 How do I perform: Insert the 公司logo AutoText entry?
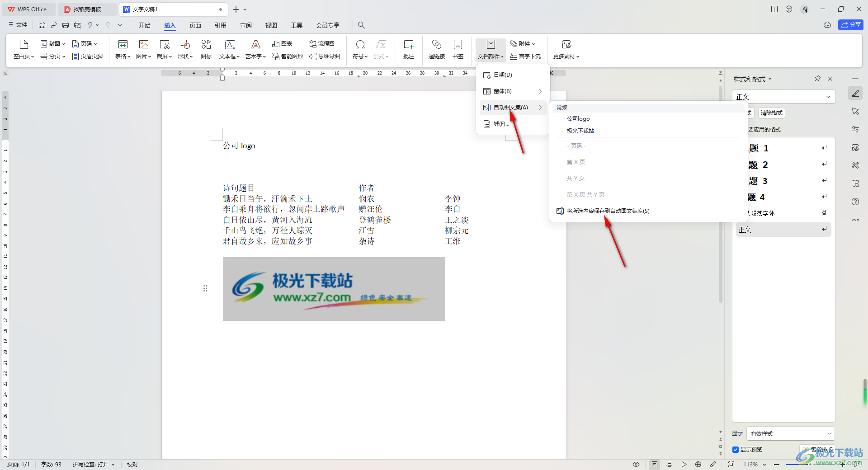pos(578,119)
